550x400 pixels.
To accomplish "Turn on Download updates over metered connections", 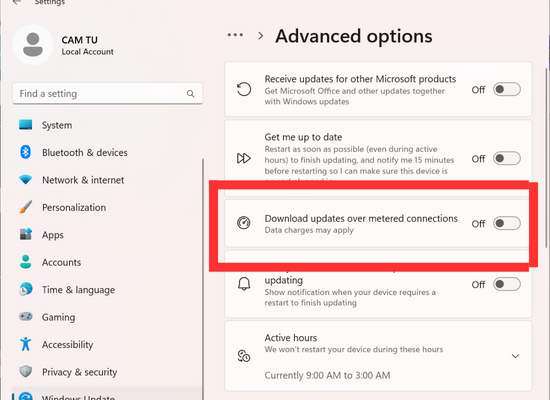I will 507,223.
